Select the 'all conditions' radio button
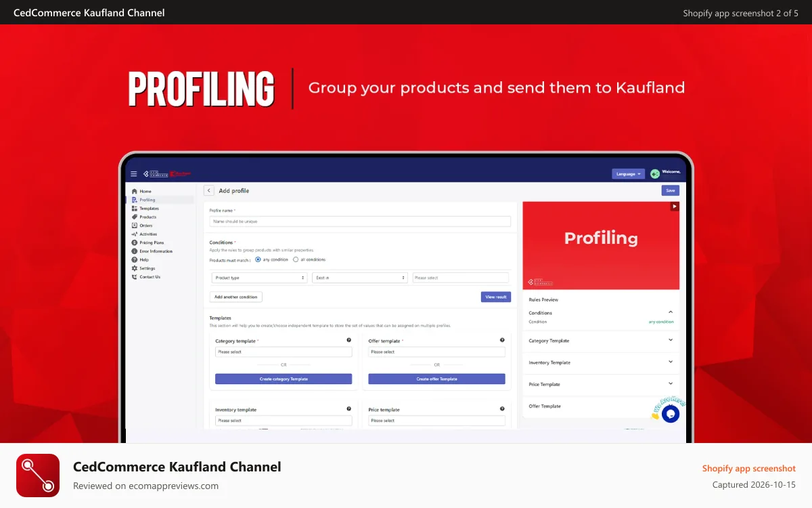Screen dimensions: 812x508 (296, 259)
